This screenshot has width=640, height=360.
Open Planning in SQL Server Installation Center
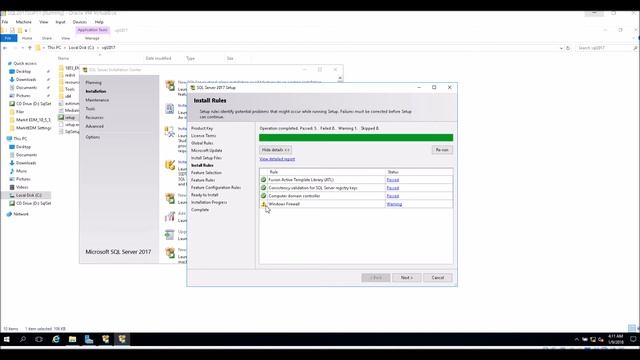tap(93, 82)
